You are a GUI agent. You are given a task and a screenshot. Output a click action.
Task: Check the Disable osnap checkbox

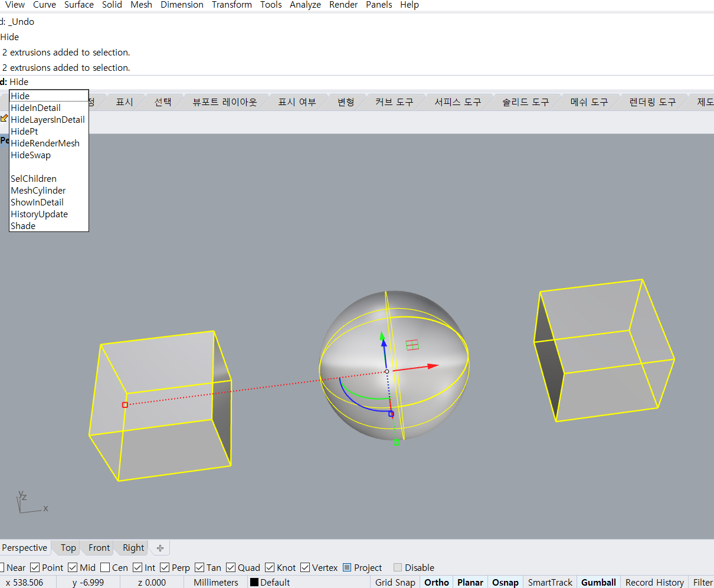point(398,567)
